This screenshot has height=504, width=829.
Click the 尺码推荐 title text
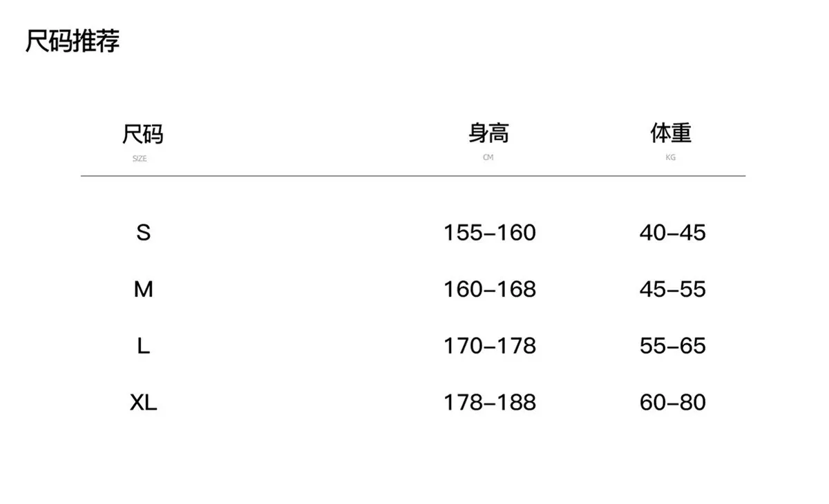pos(73,41)
